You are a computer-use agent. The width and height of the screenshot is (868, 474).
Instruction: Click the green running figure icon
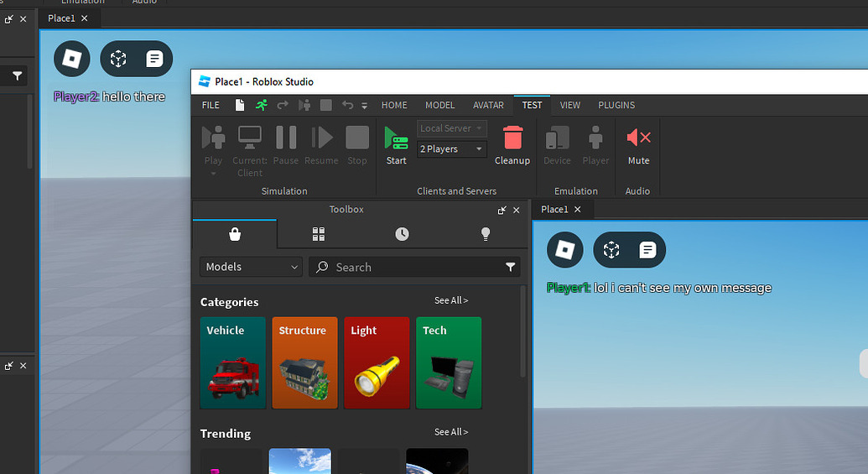[x=262, y=105]
